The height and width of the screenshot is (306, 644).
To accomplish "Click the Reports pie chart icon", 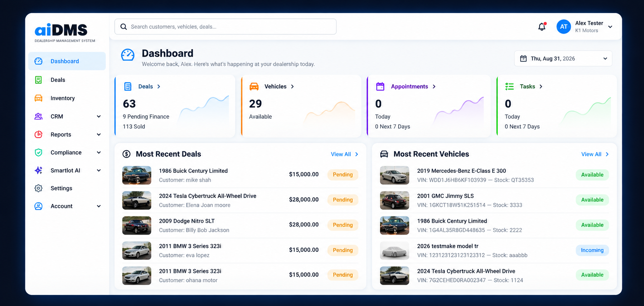I will [x=39, y=134].
